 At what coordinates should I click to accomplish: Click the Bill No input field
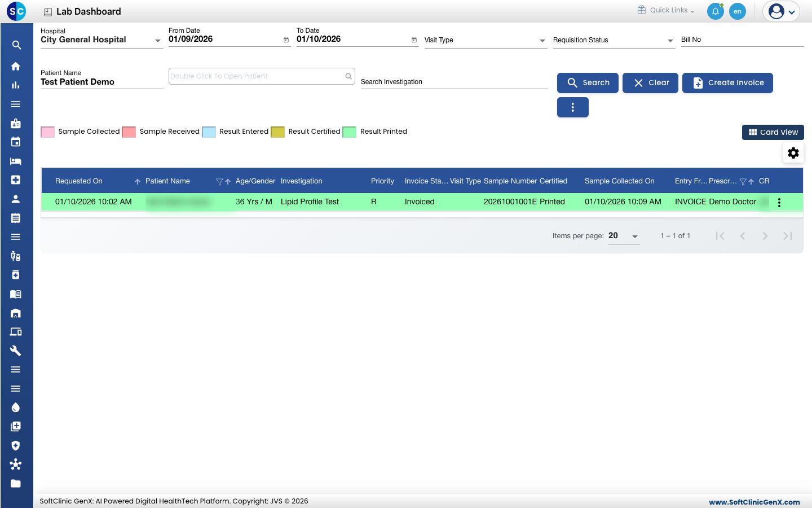(x=742, y=40)
